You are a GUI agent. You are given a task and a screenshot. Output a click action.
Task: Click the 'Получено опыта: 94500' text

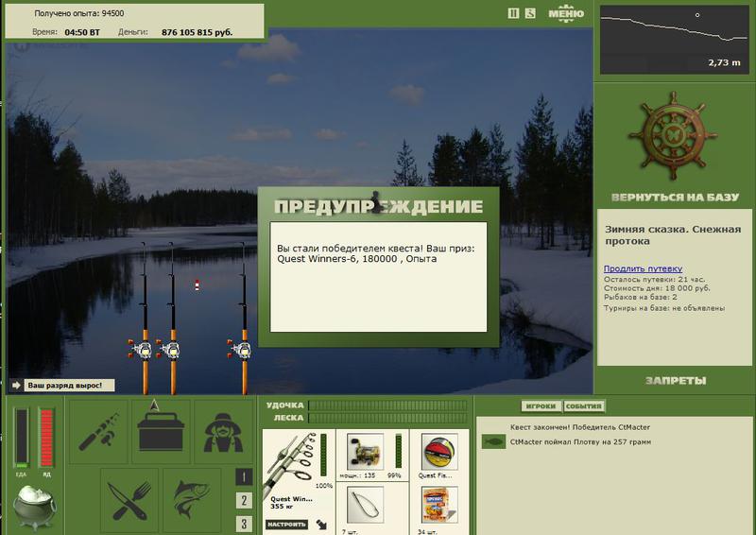click(x=79, y=13)
